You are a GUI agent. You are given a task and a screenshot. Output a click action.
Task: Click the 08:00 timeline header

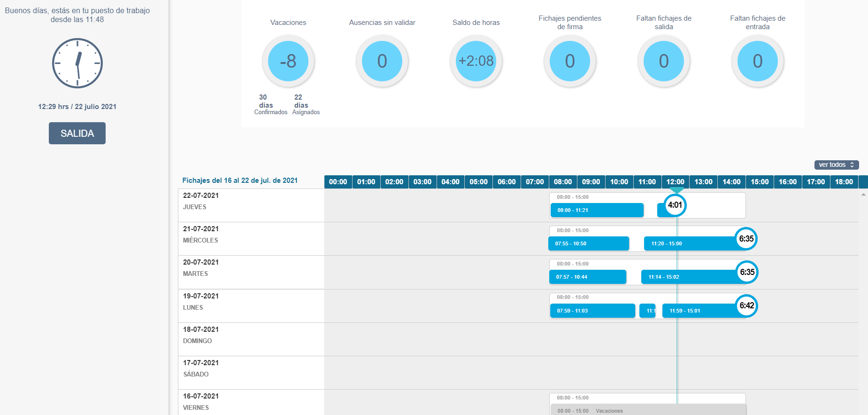[563, 182]
